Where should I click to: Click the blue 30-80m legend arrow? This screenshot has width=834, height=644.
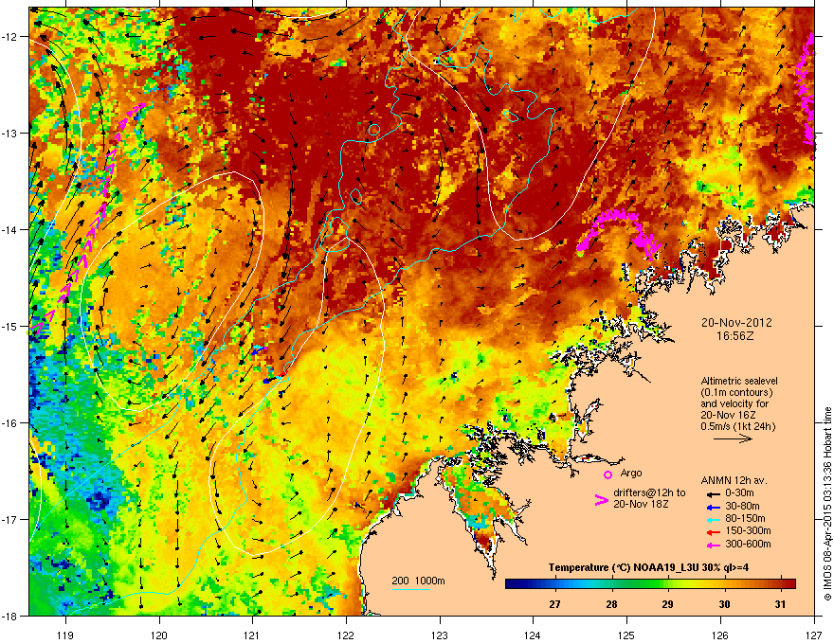tap(714, 507)
